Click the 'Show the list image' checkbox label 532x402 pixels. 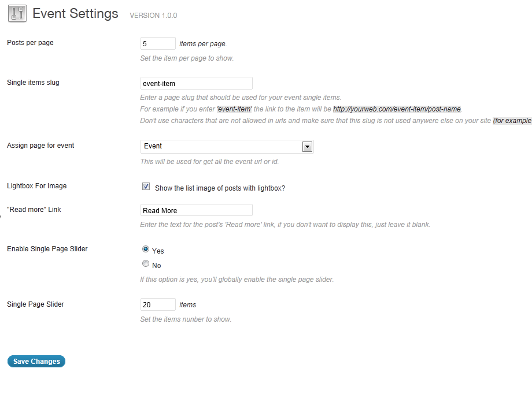pyautogui.click(x=220, y=188)
